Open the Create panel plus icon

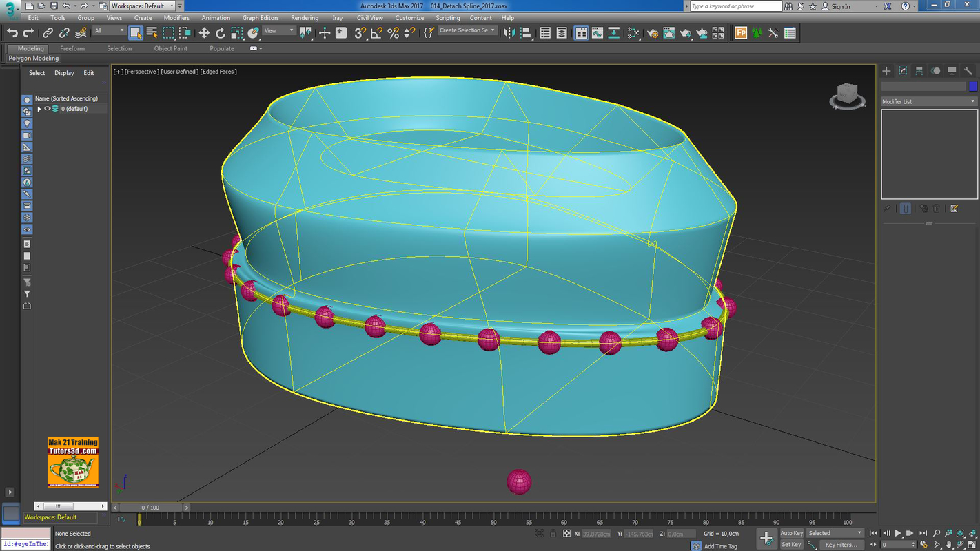pos(886,71)
